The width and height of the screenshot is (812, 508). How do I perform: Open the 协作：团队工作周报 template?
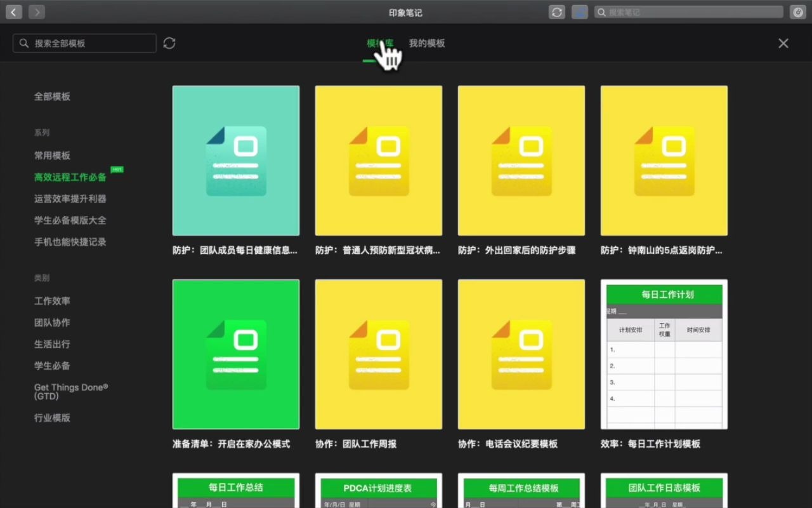click(x=378, y=354)
